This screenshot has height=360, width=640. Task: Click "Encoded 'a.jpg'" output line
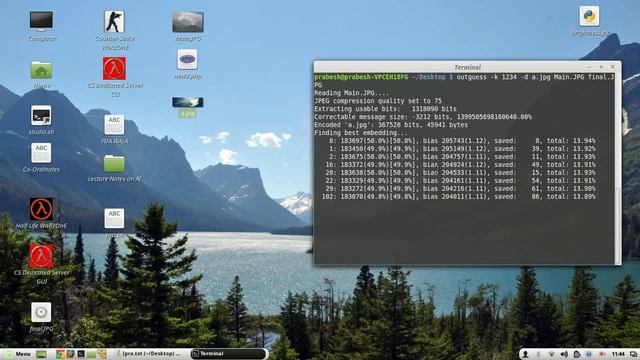391,125
